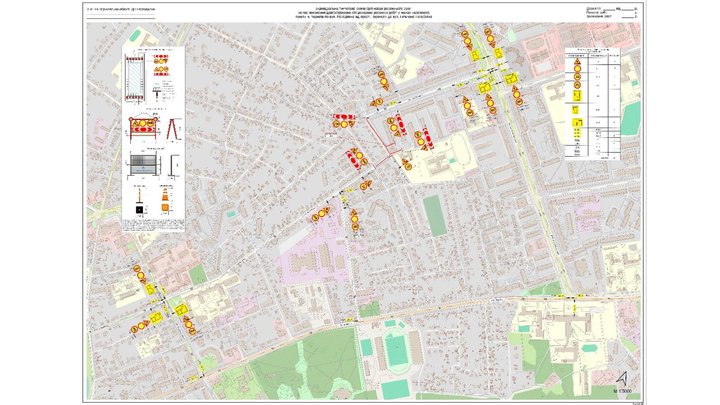Image resolution: width=720 pixels, height=405 pixels.
Task: Click the A-frame barrier side view in legend
Action: tap(174, 129)
